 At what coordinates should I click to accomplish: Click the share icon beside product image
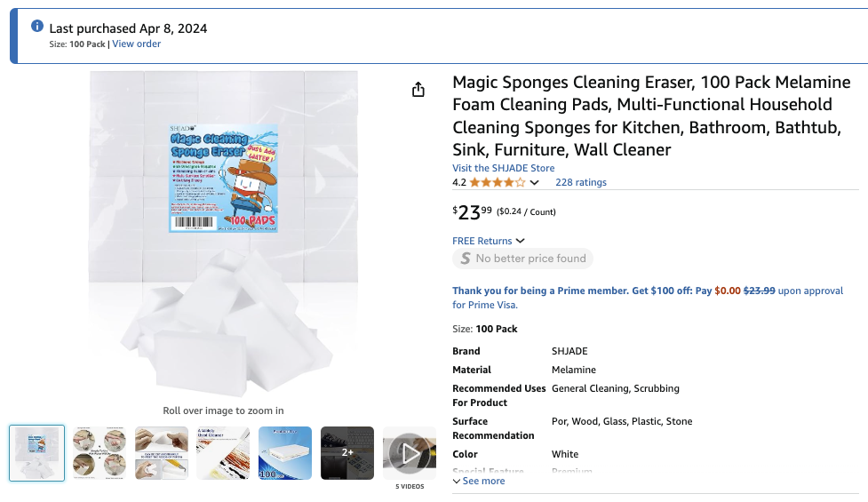(418, 90)
